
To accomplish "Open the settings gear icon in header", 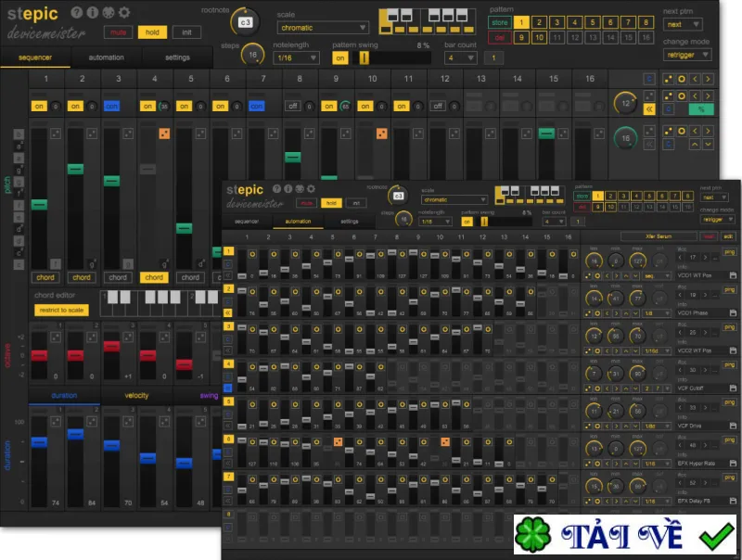I will tap(124, 13).
